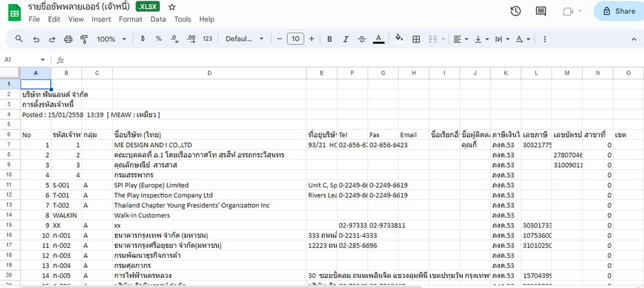
Task: Select cell SPI Play (Europe) Limited
Action: point(209,185)
